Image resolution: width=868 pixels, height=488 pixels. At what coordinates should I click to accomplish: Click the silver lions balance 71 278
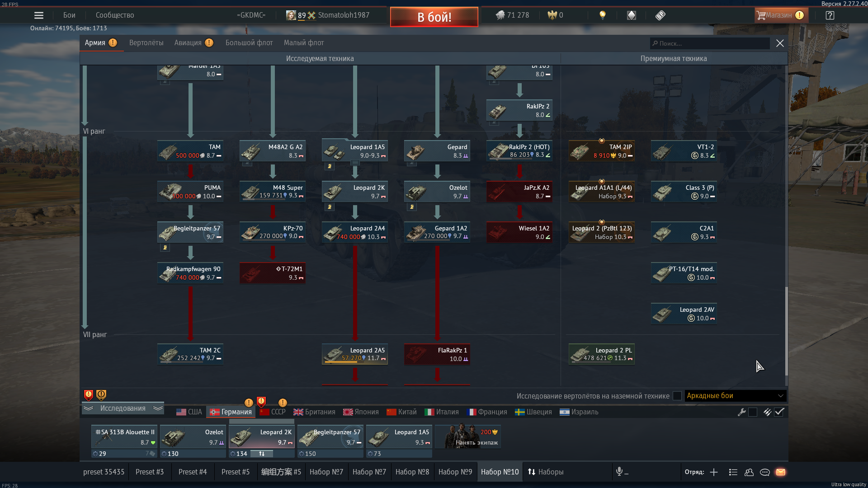[x=512, y=15]
